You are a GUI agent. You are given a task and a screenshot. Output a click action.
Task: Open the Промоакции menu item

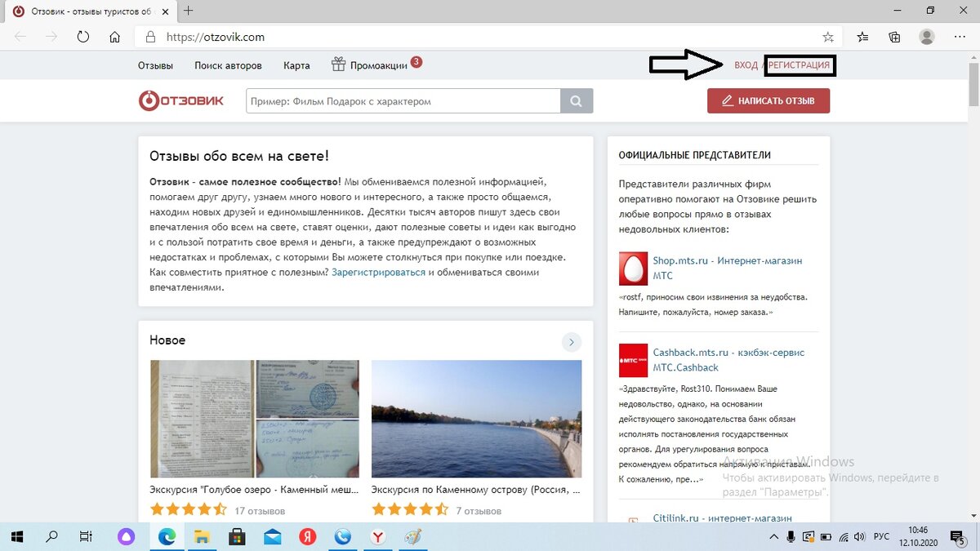click(x=378, y=65)
